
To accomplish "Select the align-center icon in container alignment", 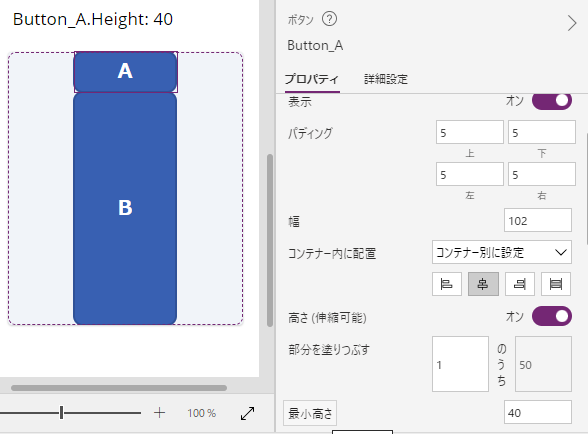I will click(x=483, y=284).
